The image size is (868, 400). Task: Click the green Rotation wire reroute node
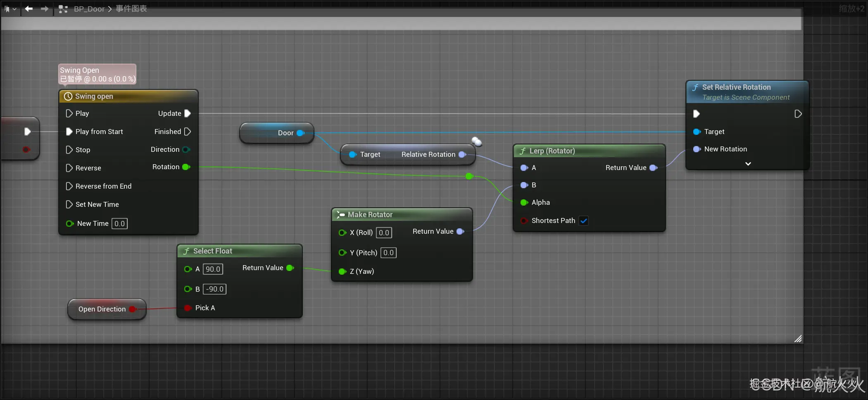point(469,176)
